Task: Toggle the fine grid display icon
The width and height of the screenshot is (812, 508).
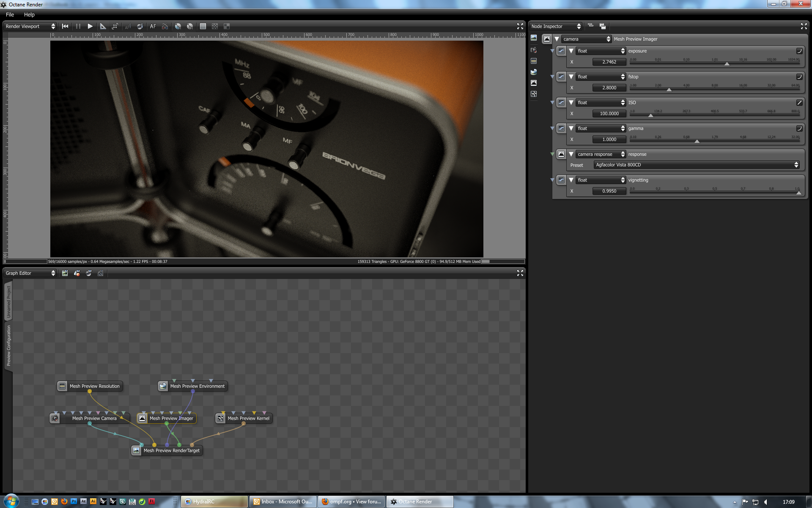Action: click(x=203, y=26)
